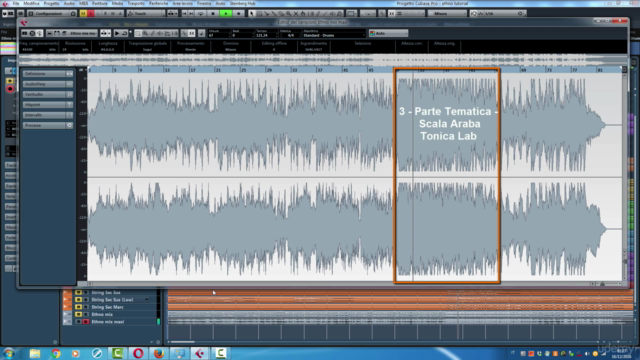Open Opera from the Windows taskbar
640x360 pixels.
(138, 353)
